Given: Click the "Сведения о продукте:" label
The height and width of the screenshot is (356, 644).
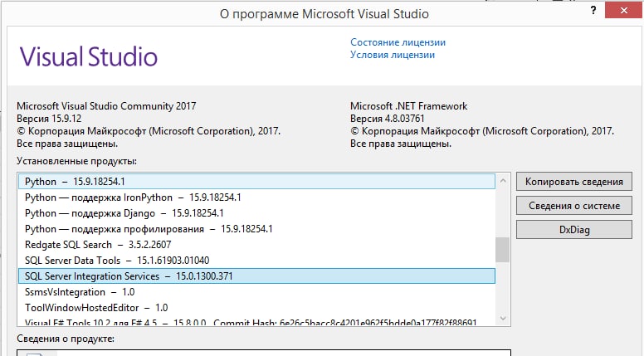Looking at the screenshot, I should [x=66, y=339].
